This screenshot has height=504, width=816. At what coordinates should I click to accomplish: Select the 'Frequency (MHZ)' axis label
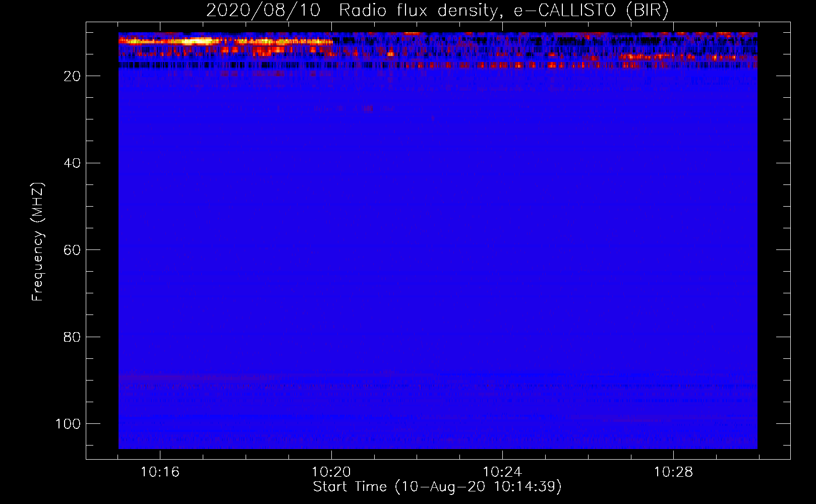[x=38, y=242]
